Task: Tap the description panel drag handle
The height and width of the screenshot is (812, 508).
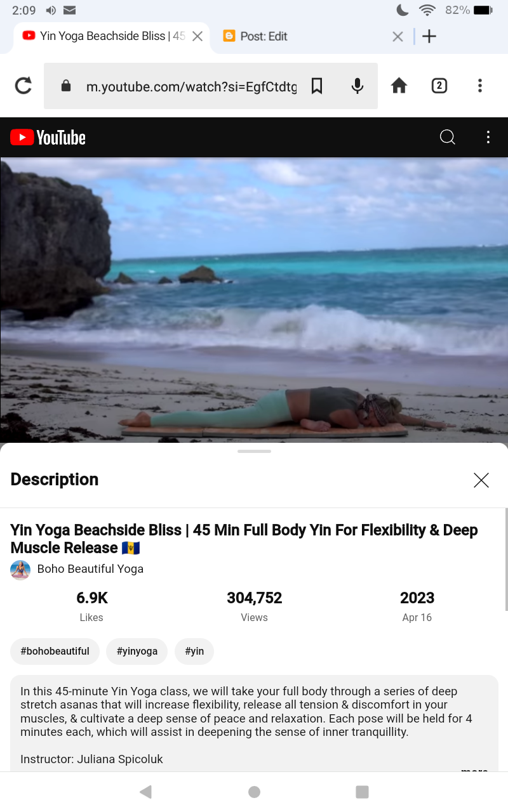Action: [254, 451]
